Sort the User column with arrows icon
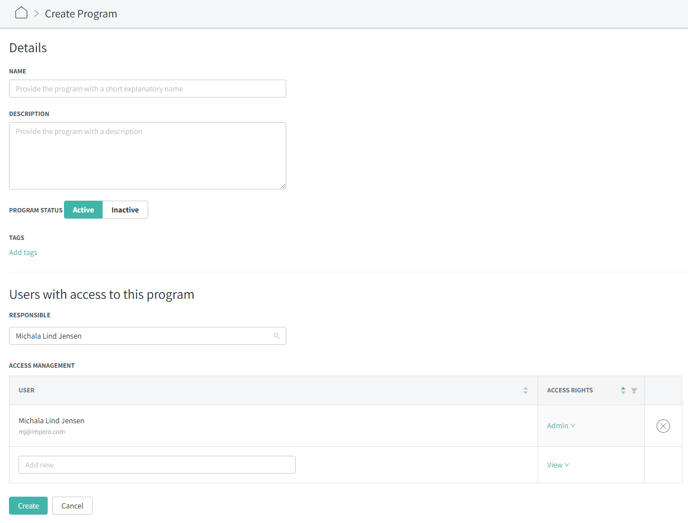 [525, 390]
